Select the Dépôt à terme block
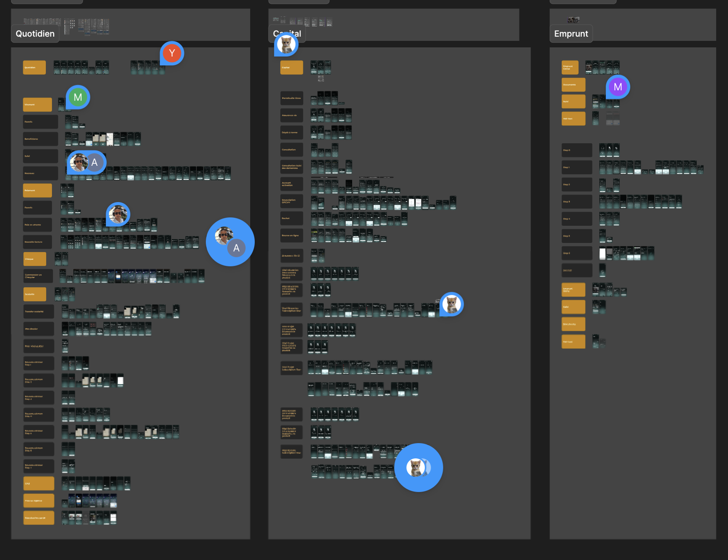The image size is (728, 560). click(x=292, y=133)
